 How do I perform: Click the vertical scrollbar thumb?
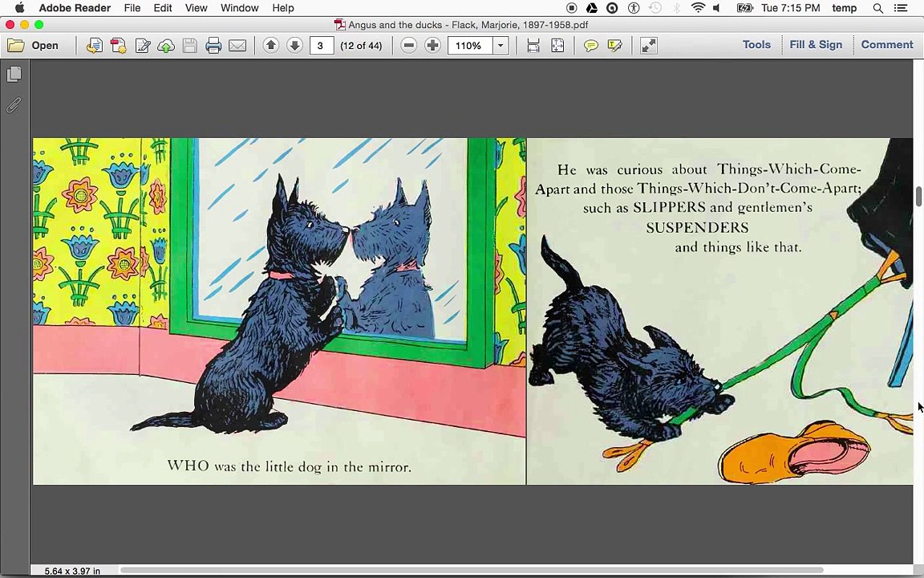918,196
